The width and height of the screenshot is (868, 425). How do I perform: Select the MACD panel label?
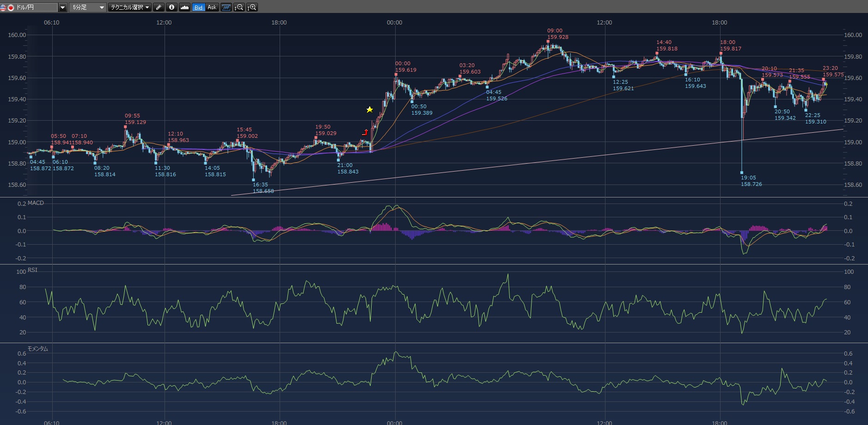36,203
